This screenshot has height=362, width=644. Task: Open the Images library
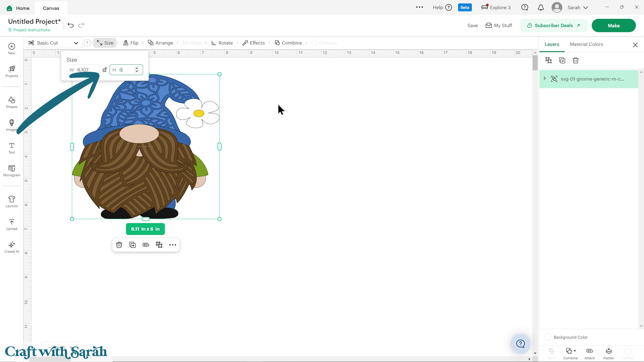12,125
